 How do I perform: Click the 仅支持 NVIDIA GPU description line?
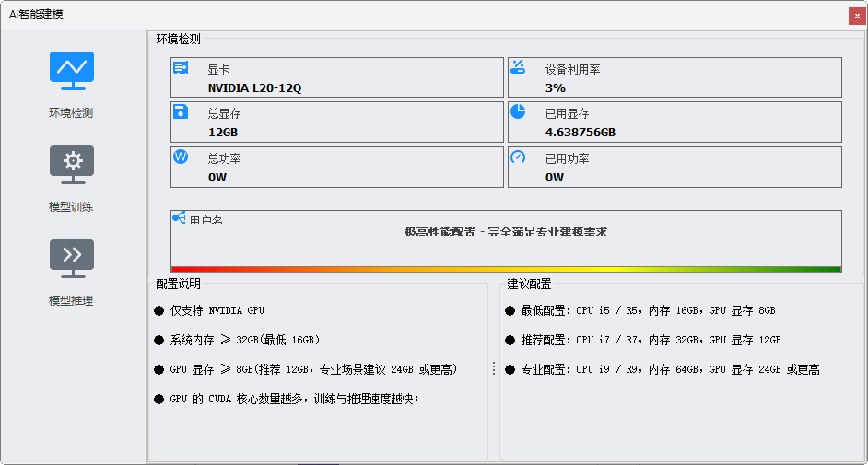pyautogui.click(x=217, y=311)
